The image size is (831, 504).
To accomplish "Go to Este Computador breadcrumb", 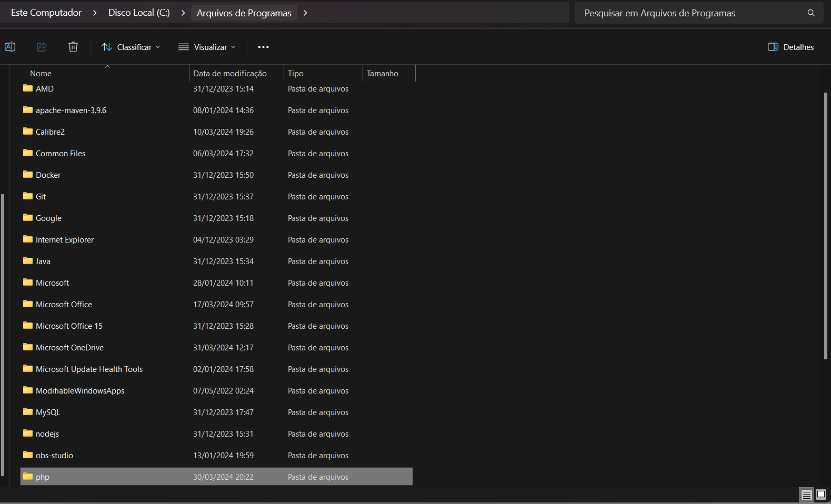I will pos(46,13).
